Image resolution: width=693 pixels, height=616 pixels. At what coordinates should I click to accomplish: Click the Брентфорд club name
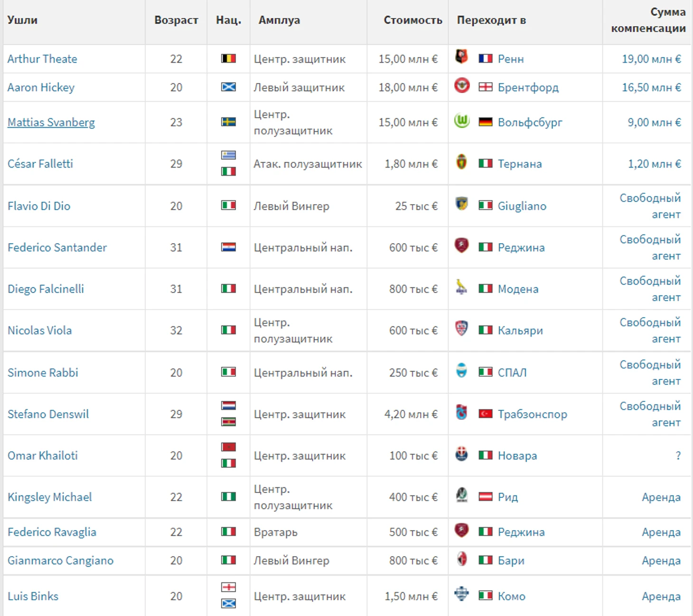click(x=528, y=87)
